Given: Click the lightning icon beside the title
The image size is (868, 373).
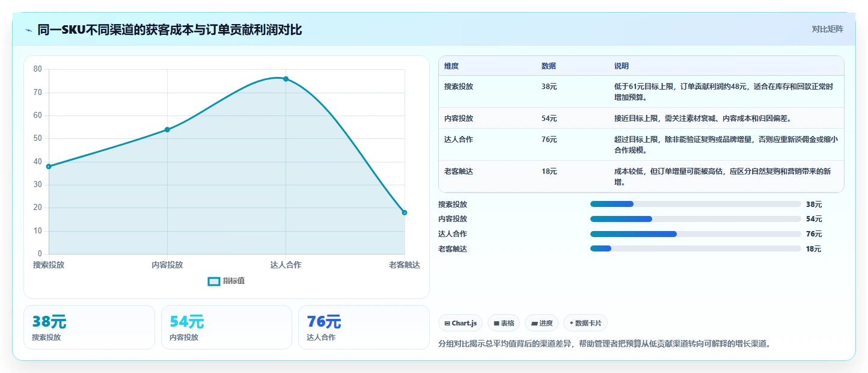Looking at the screenshot, I should tap(29, 30).
